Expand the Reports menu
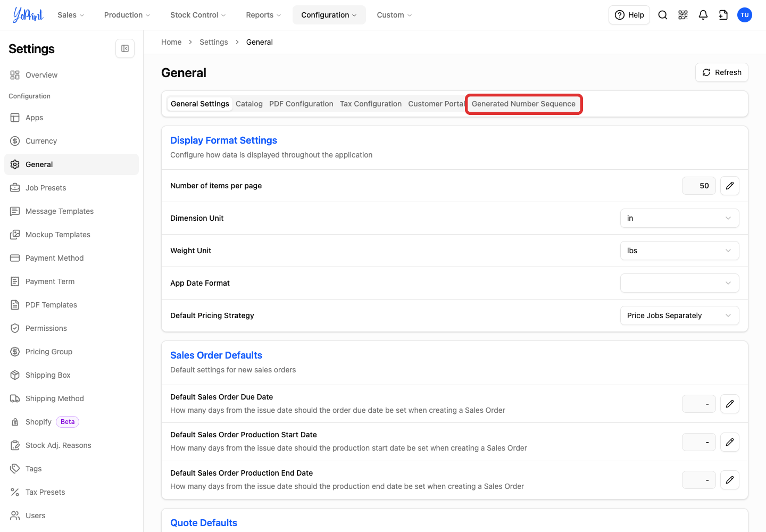The height and width of the screenshot is (532, 766). click(x=263, y=15)
